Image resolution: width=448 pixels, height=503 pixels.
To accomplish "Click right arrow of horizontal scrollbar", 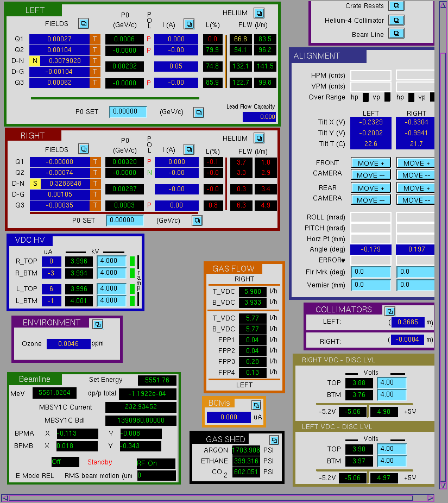I will pyautogui.click(x=431, y=498).
